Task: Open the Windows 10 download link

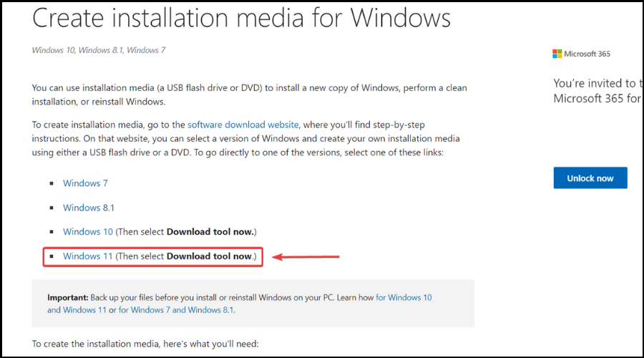Action: 88,232
